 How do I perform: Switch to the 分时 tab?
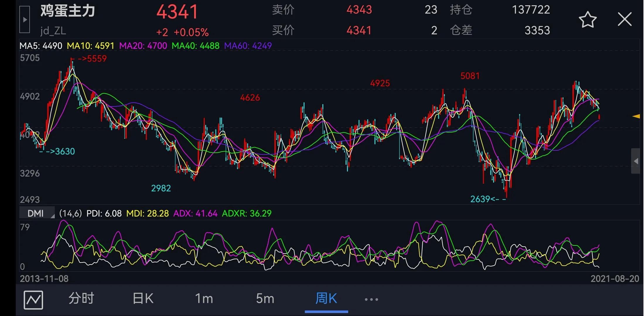coord(81,299)
